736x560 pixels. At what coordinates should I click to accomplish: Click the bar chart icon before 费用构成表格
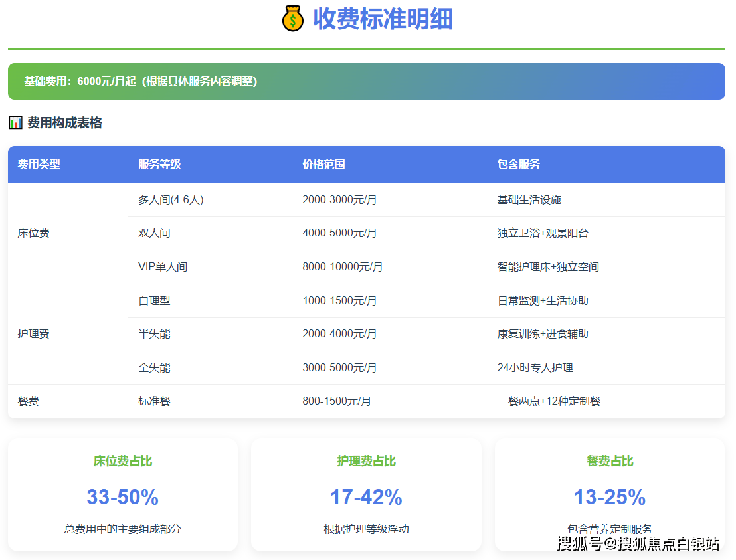point(15,123)
